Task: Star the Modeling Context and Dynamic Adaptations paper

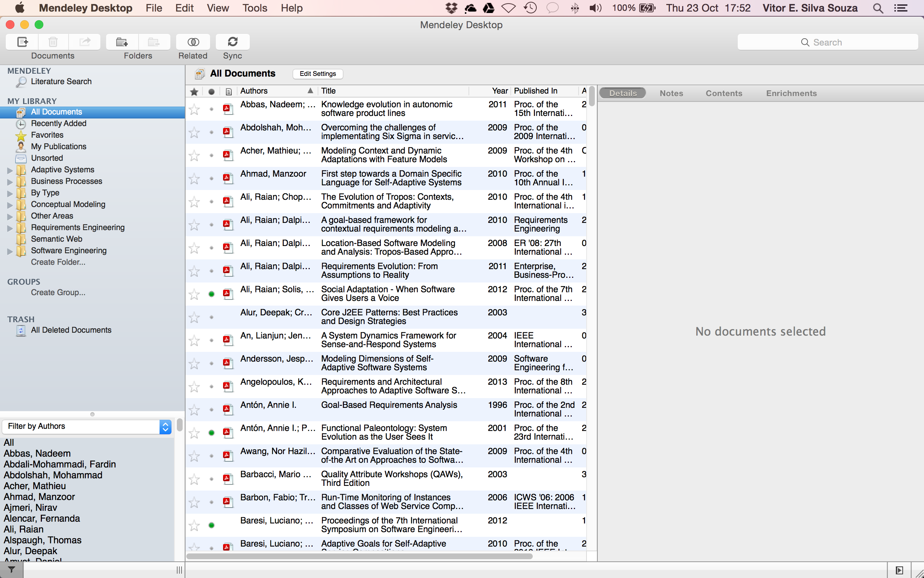Action: [x=194, y=156]
